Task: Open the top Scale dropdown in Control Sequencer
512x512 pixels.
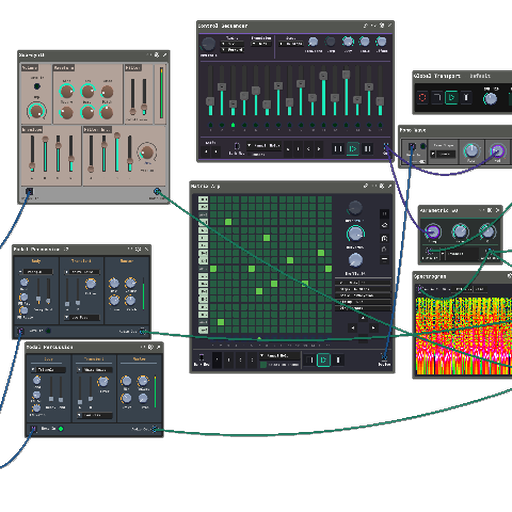Action: pyautogui.click(x=232, y=44)
